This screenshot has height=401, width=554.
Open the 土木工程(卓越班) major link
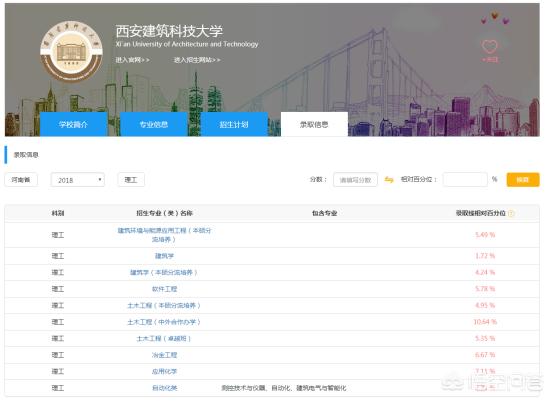pyautogui.click(x=164, y=338)
